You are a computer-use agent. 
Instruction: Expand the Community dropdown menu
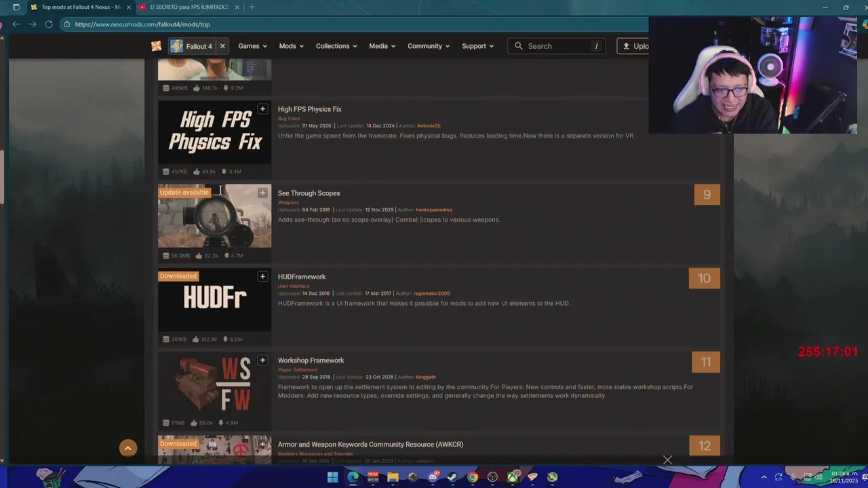pos(429,46)
